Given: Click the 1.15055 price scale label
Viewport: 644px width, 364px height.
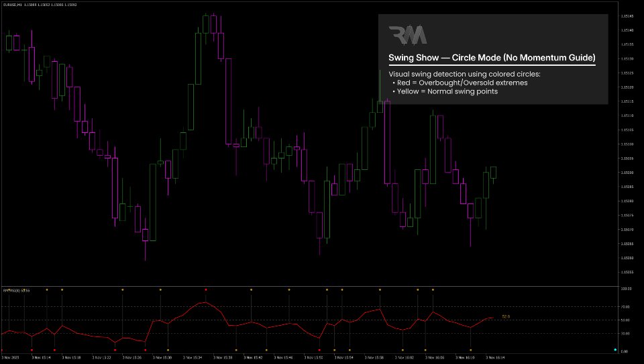Looking at the screenshot, I should coord(627,272).
